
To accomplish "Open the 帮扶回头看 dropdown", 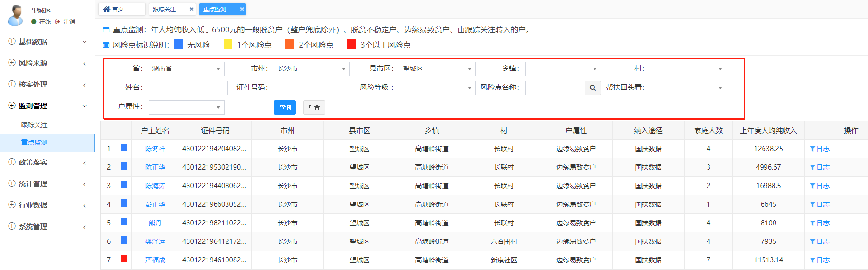I will 688,88.
